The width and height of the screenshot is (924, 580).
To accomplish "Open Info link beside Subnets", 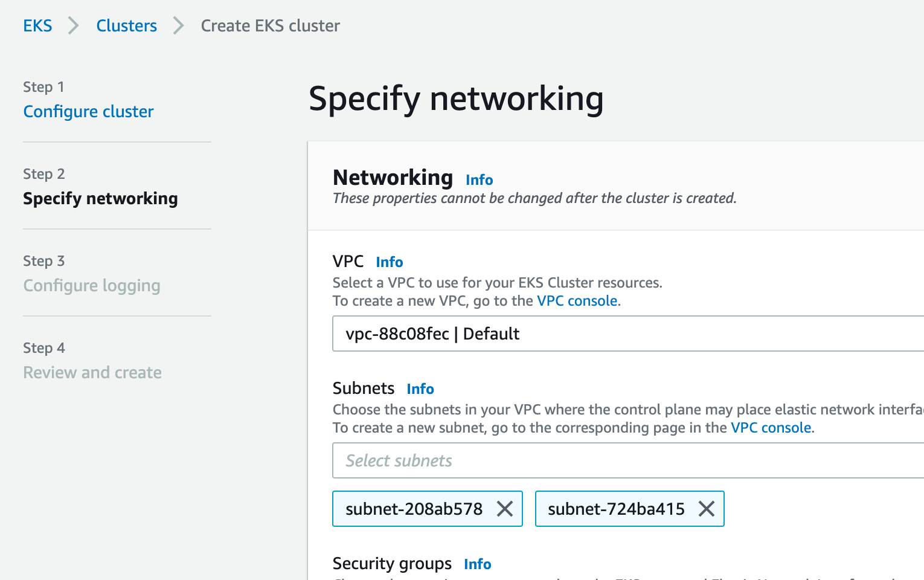I will [420, 389].
